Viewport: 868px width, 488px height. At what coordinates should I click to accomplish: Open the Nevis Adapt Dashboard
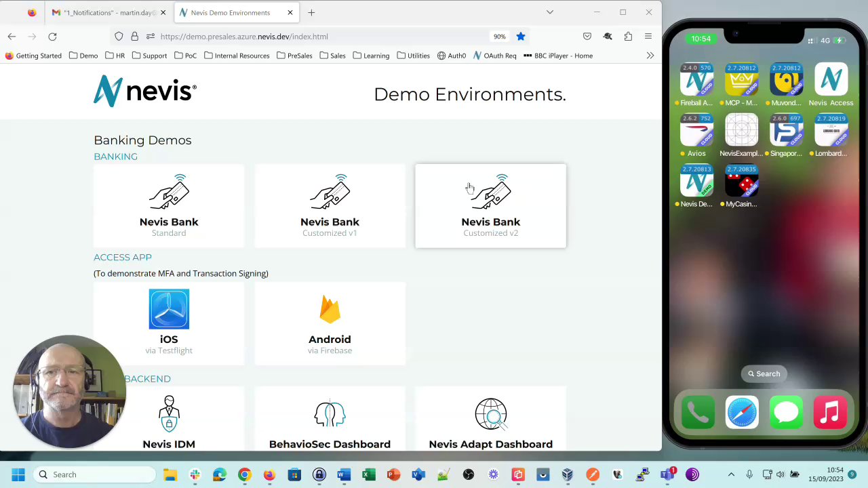point(490,420)
